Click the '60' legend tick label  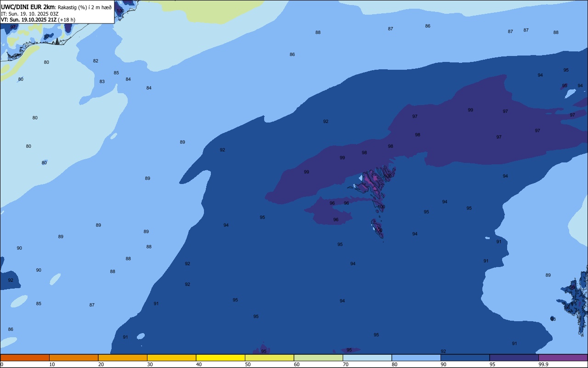point(297,364)
